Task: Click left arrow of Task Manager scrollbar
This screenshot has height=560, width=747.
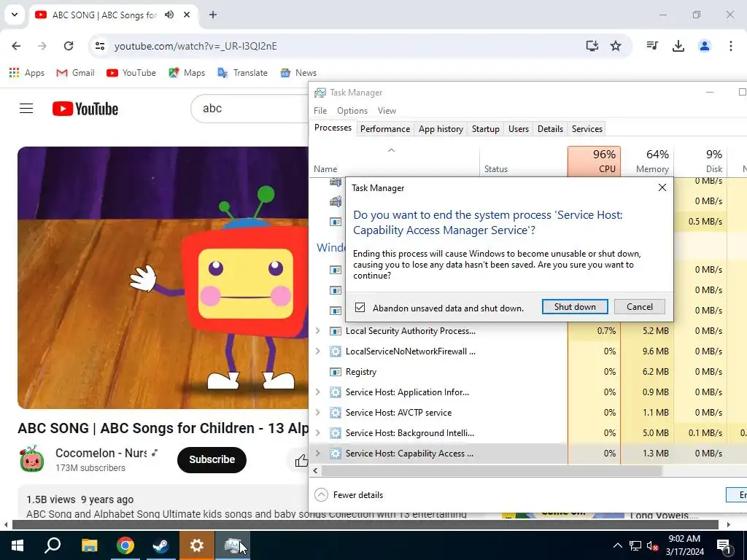Action: (315, 470)
